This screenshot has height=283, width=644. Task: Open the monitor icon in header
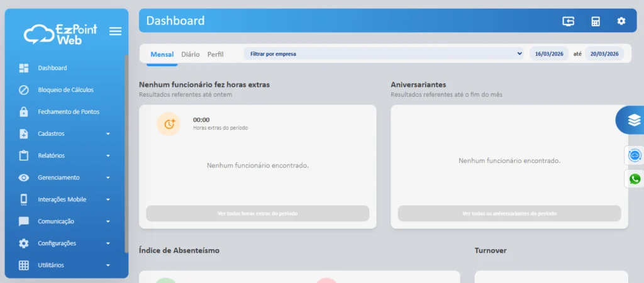[x=569, y=21]
